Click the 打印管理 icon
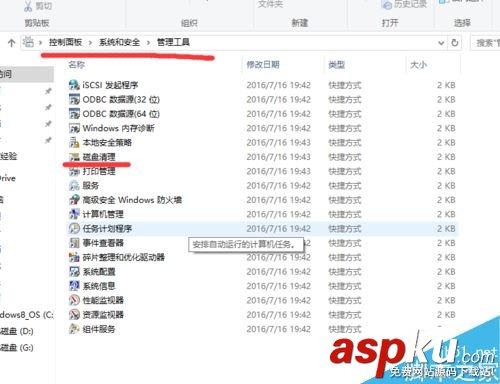 (x=74, y=171)
